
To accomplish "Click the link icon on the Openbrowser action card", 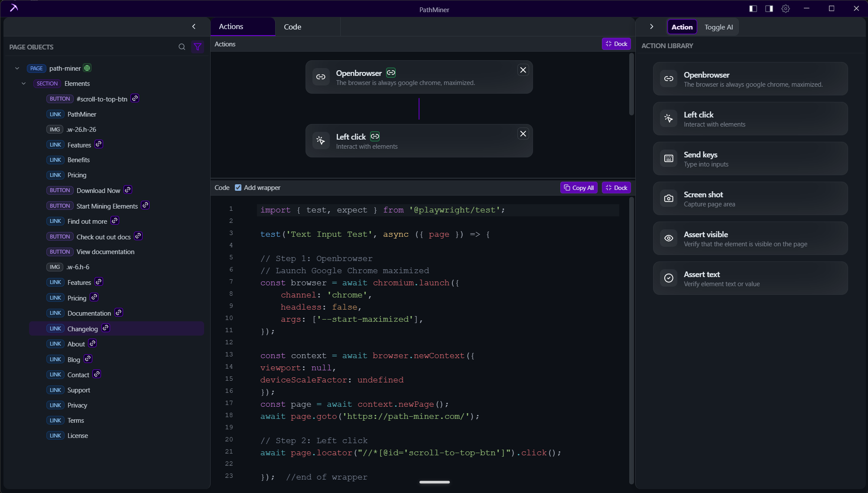I will [390, 72].
